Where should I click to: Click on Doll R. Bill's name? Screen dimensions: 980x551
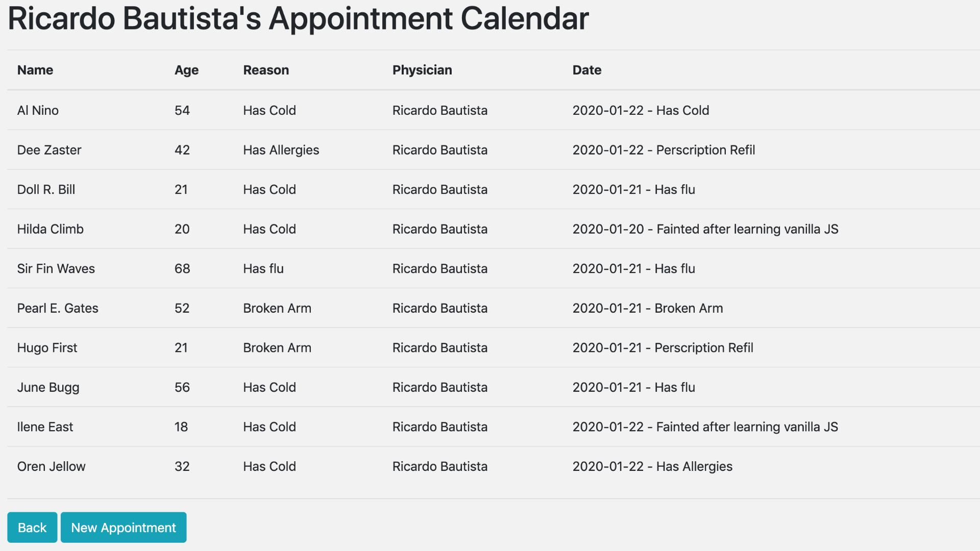pyautogui.click(x=46, y=189)
